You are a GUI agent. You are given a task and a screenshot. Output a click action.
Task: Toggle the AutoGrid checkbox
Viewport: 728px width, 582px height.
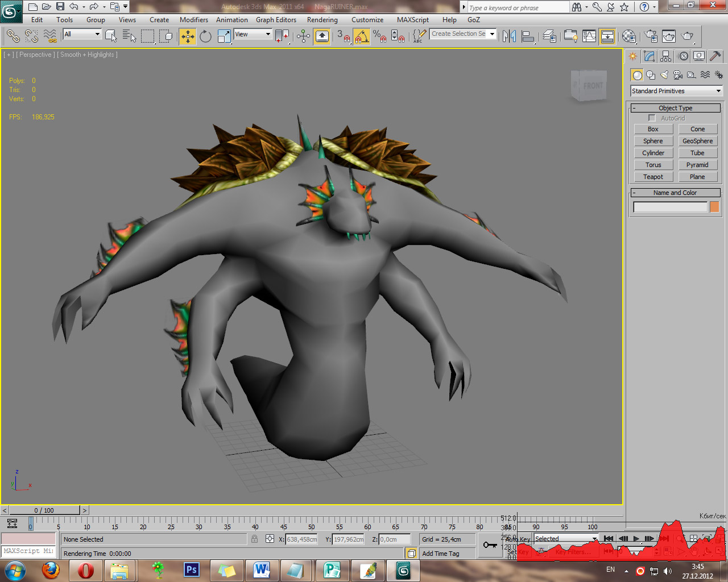click(x=652, y=118)
